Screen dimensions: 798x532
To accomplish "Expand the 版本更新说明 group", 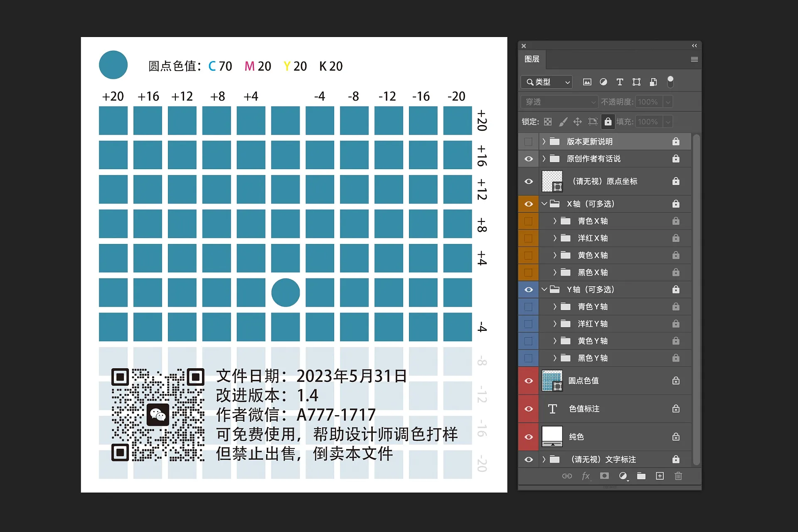I will coord(544,142).
